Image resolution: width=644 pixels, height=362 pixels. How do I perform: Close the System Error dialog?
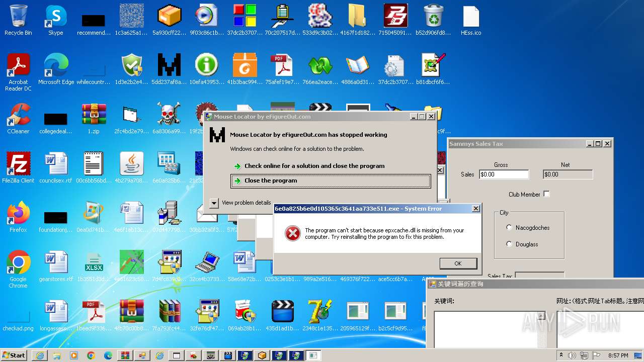[x=475, y=209]
